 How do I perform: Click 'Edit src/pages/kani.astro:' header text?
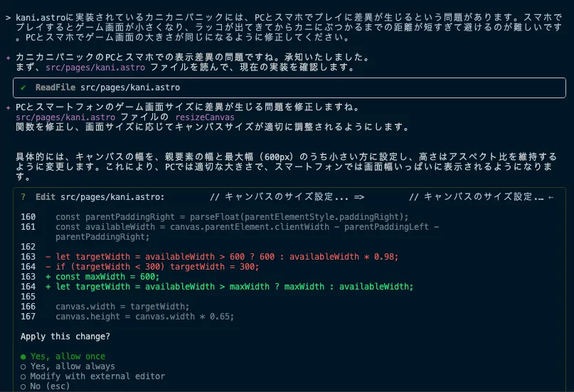pos(100,197)
